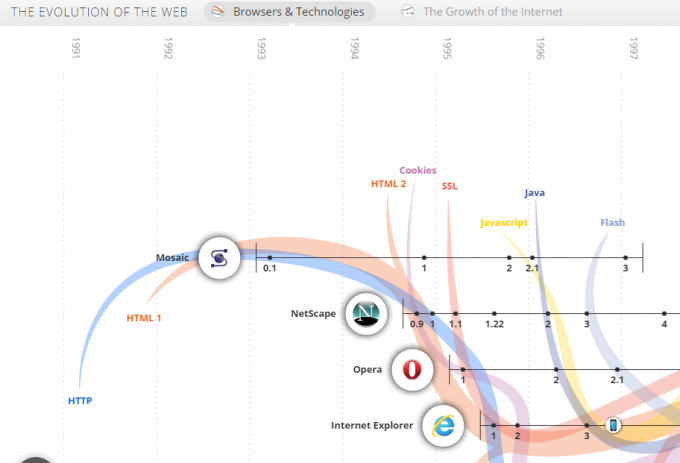
Task: Click Mosaic version 0.1 marker
Action: 270,258
